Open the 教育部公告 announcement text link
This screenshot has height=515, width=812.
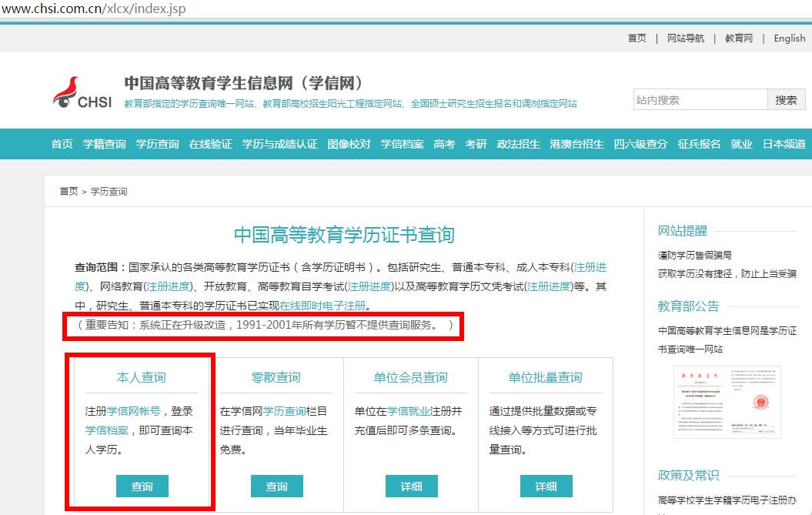click(x=727, y=340)
